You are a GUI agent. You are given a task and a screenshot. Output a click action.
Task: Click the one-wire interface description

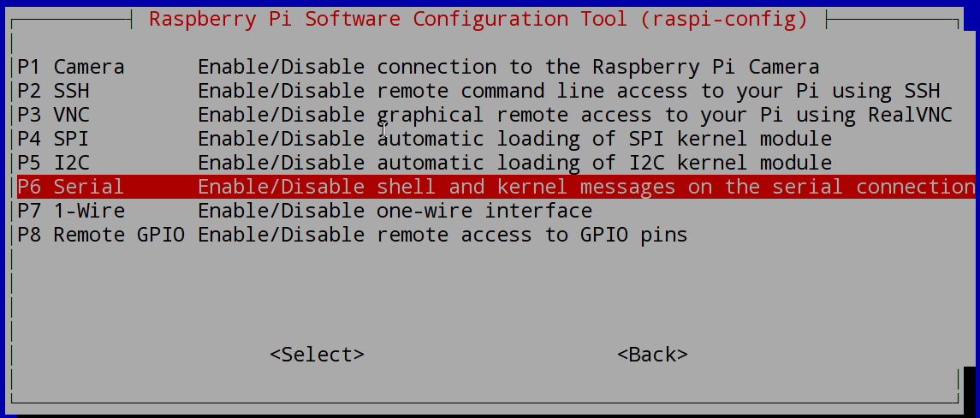click(x=395, y=210)
